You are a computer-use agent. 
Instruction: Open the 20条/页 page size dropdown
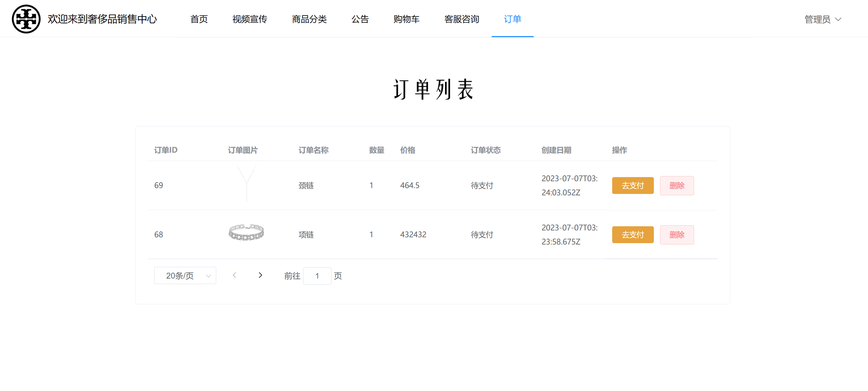point(185,275)
